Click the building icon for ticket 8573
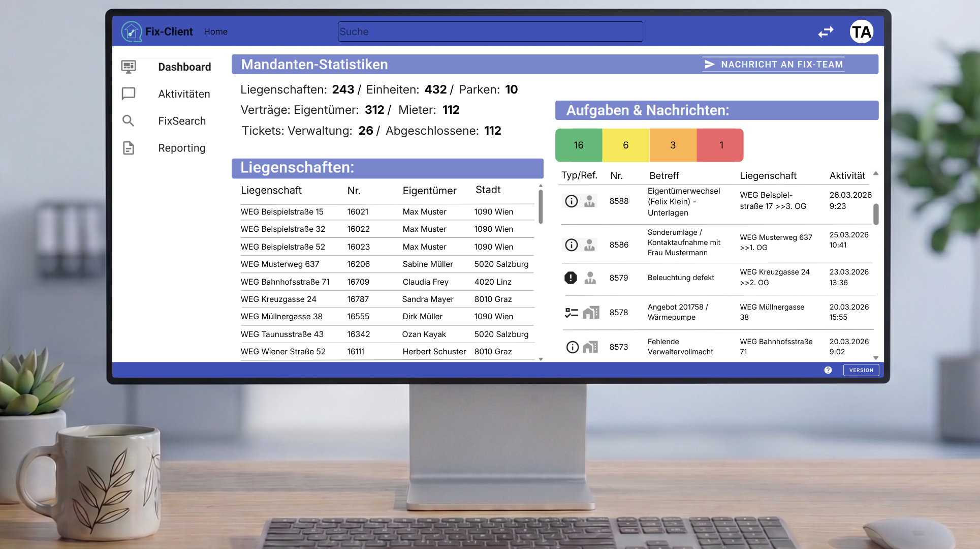This screenshot has width=980, height=549. click(590, 347)
